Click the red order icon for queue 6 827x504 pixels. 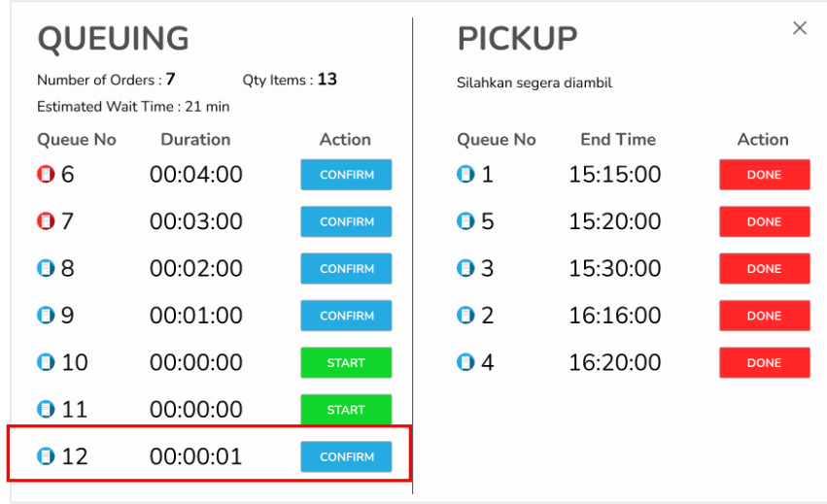tap(46, 175)
